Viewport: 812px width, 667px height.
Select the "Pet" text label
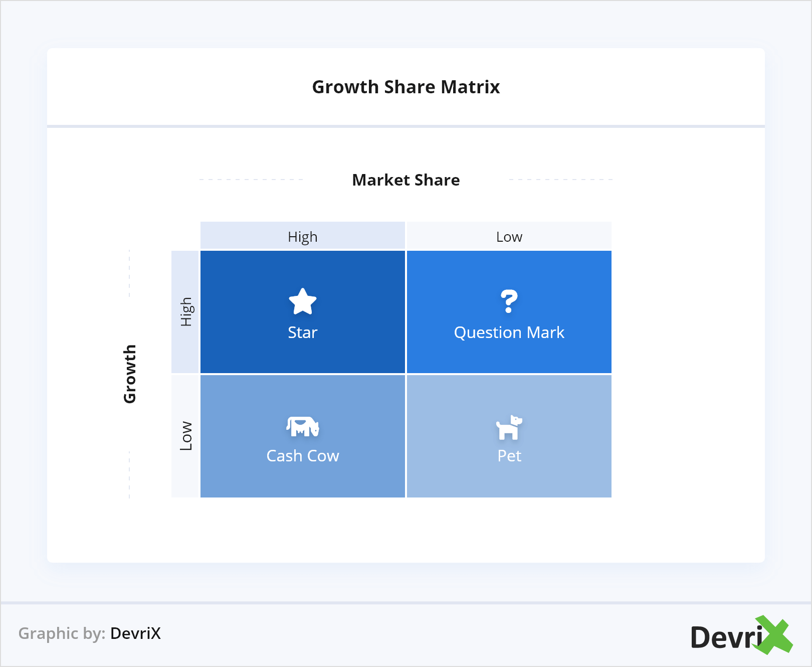pyautogui.click(x=509, y=456)
